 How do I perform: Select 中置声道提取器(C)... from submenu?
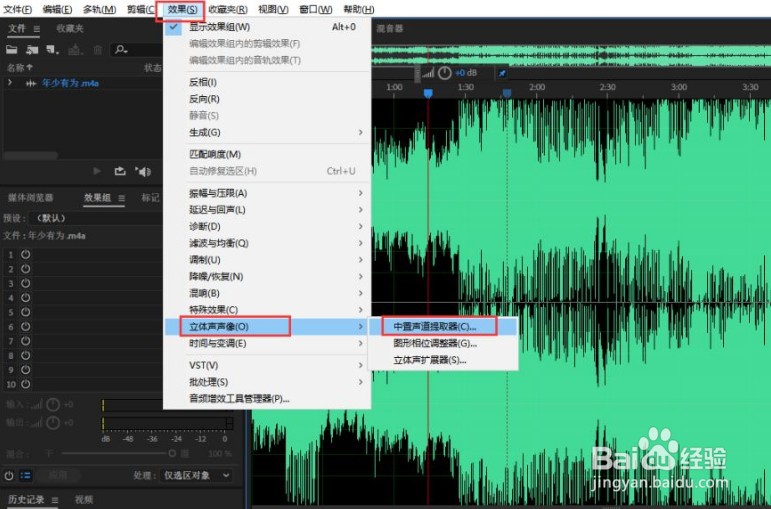click(x=443, y=327)
